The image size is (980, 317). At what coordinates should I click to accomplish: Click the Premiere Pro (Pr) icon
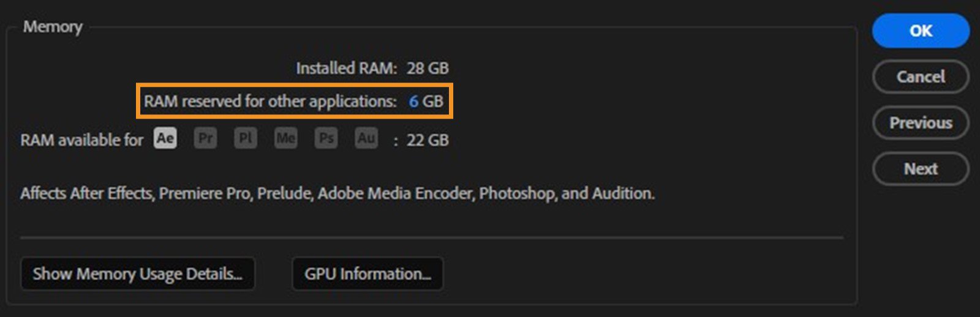pyautogui.click(x=206, y=138)
